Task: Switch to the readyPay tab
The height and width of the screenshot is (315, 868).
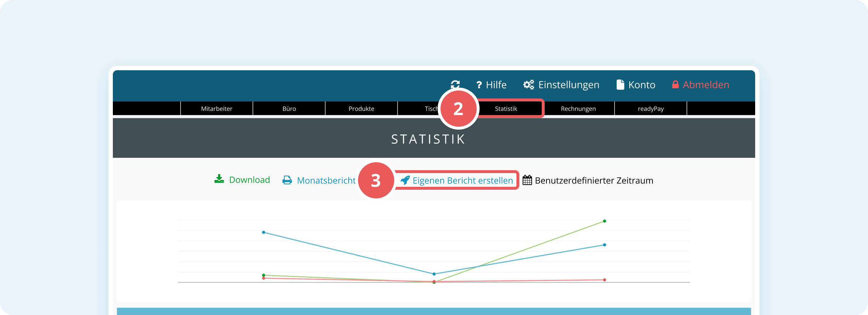Action: point(651,108)
